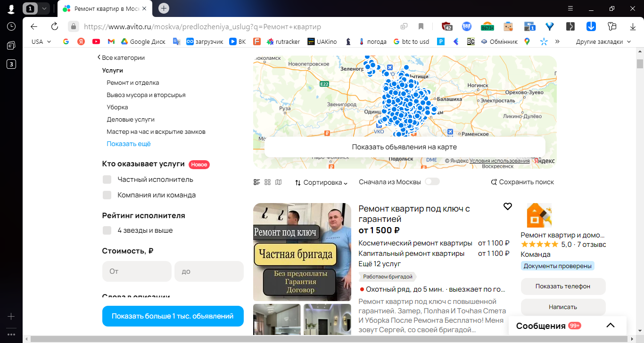Open the shield extension with badge 42
644x343 pixels.
[x=446, y=26]
